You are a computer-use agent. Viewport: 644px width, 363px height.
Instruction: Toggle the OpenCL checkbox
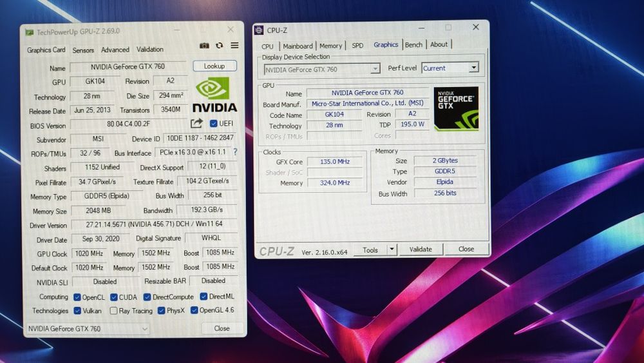coord(77,297)
